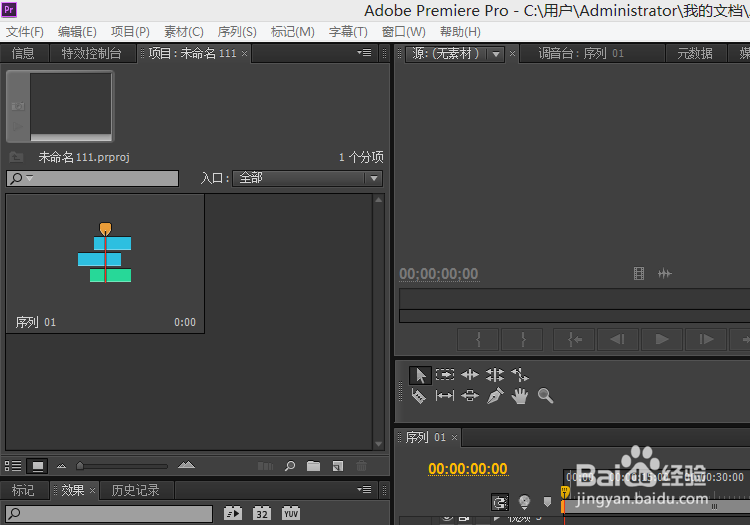
Task: Close the 效果 panel tab
Action: 92,490
